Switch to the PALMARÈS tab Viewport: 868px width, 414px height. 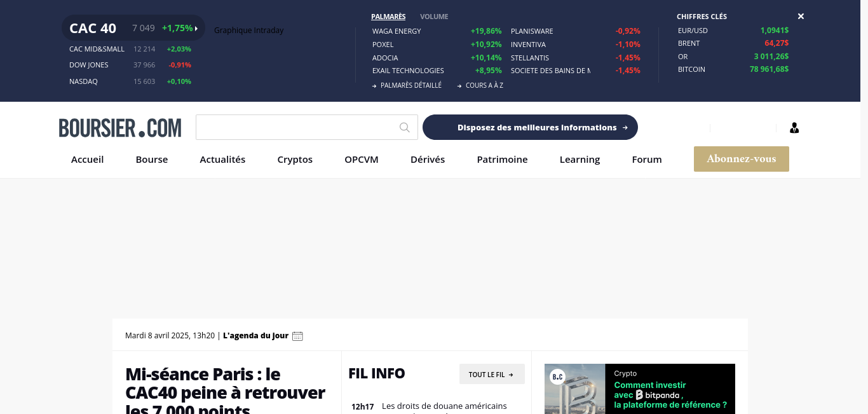388,17
